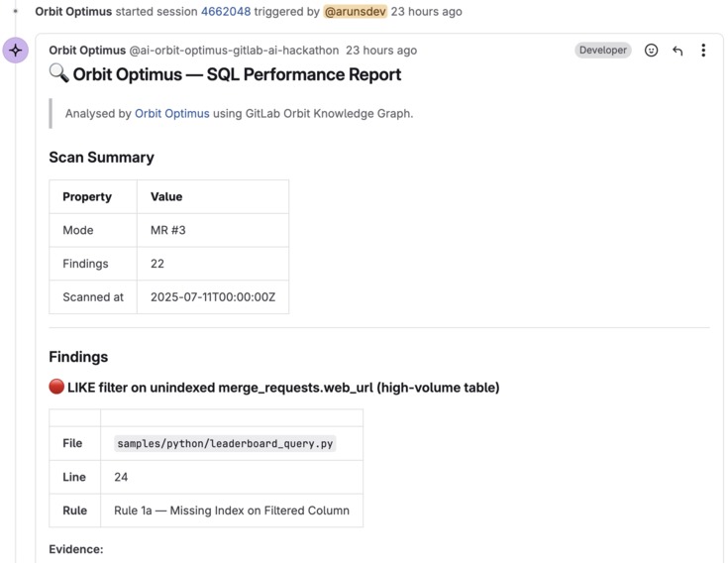
Task: Click the comment's '23 hours ago' timestamp
Action: (381, 51)
